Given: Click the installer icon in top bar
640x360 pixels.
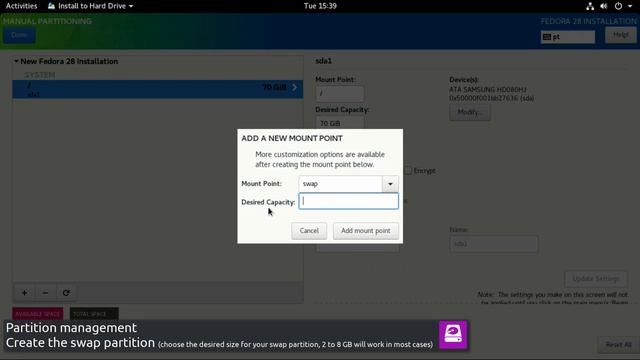Looking at the screenshot, I should (51, 6).
